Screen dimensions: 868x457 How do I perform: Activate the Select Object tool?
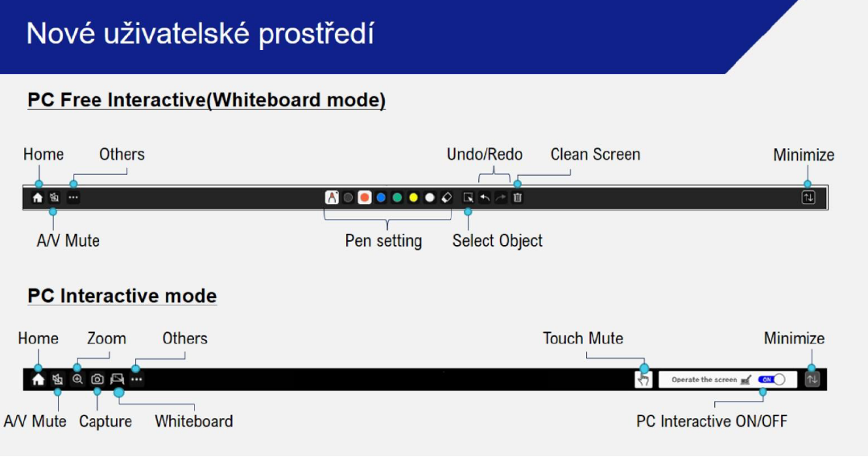(x=469, y=197)
